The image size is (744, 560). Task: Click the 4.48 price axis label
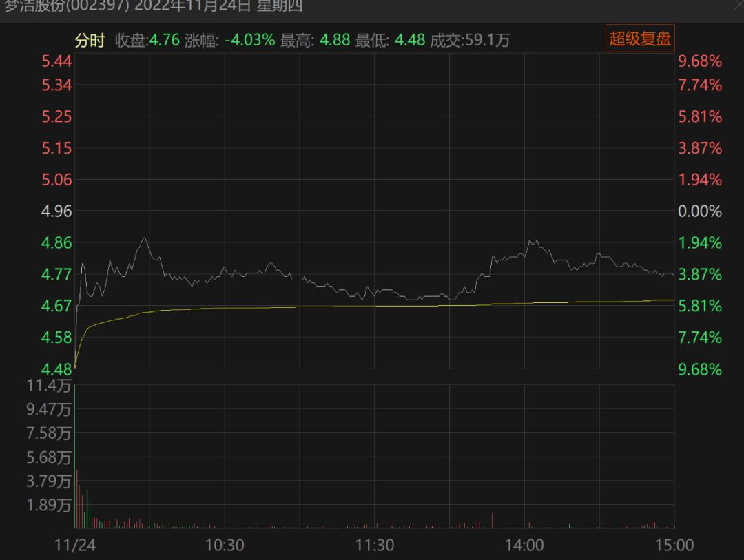pyautogui.click(x=56, y=369)
